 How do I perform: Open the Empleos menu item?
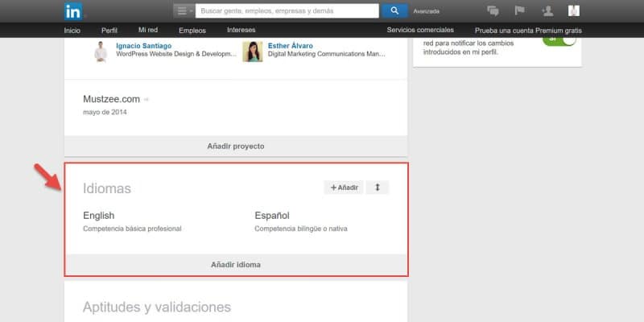tap(192, 31)
